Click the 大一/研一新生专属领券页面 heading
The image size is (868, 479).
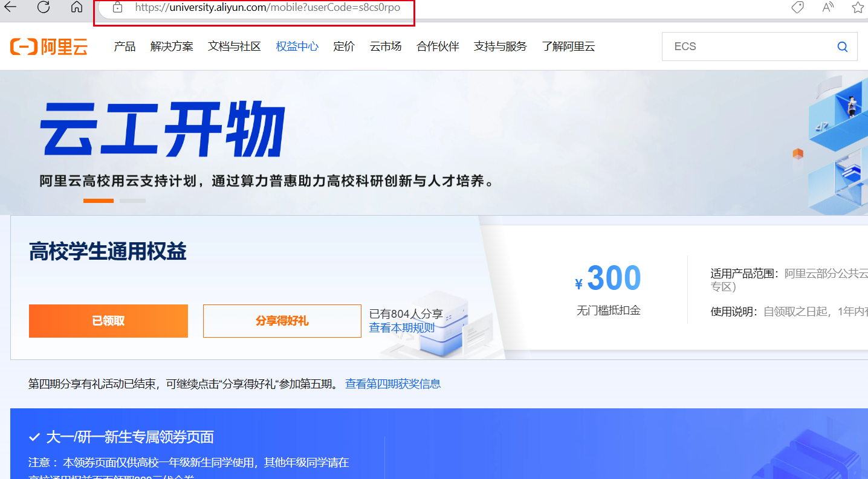click(130, 437)
